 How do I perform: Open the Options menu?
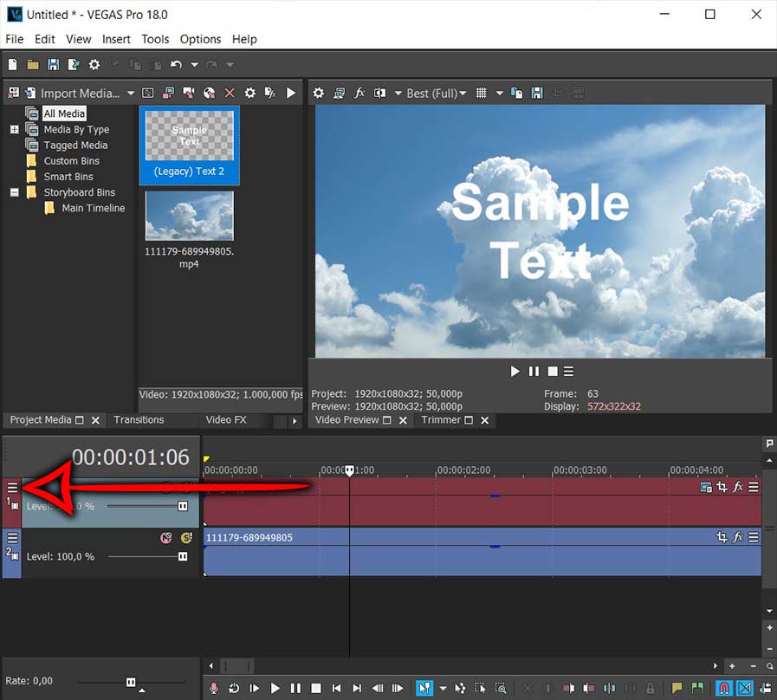(200, 39)
